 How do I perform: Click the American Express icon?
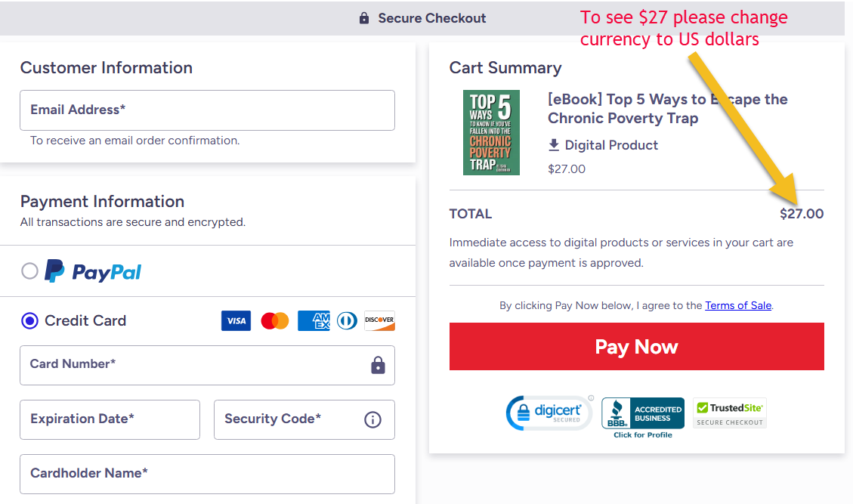(314, 321)
